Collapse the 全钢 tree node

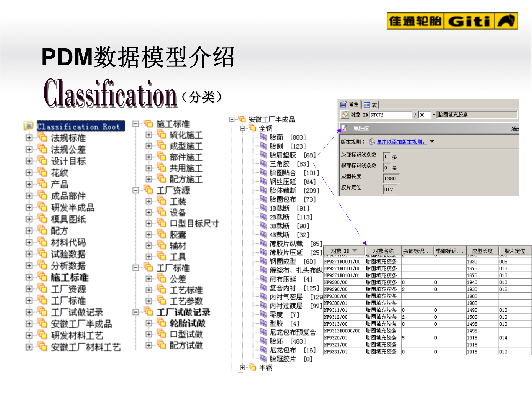pos(243,129)
